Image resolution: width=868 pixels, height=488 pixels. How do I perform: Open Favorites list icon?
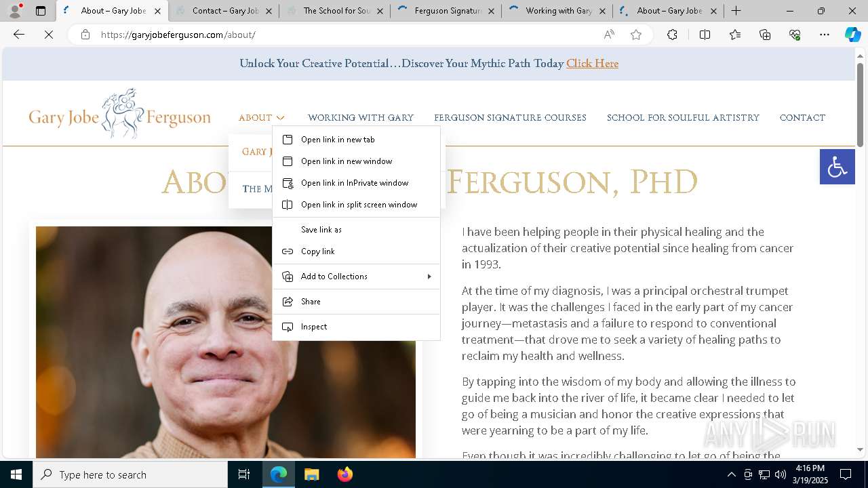tap(735, 35)
